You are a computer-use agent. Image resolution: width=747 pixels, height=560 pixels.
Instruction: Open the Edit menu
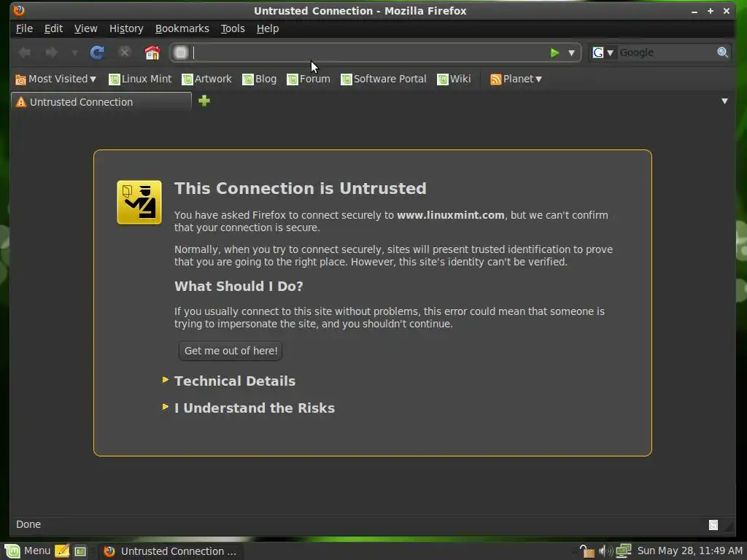(53, 28)
